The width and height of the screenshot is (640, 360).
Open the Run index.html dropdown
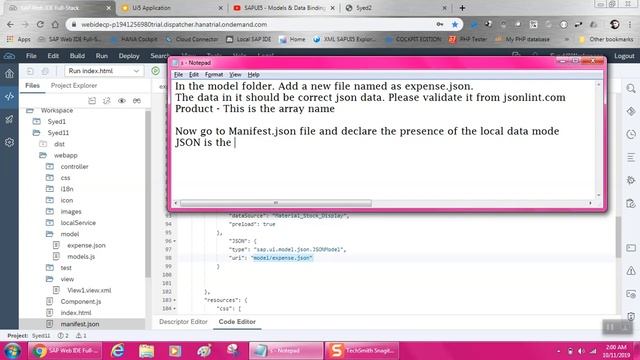[x=104, y=71]
